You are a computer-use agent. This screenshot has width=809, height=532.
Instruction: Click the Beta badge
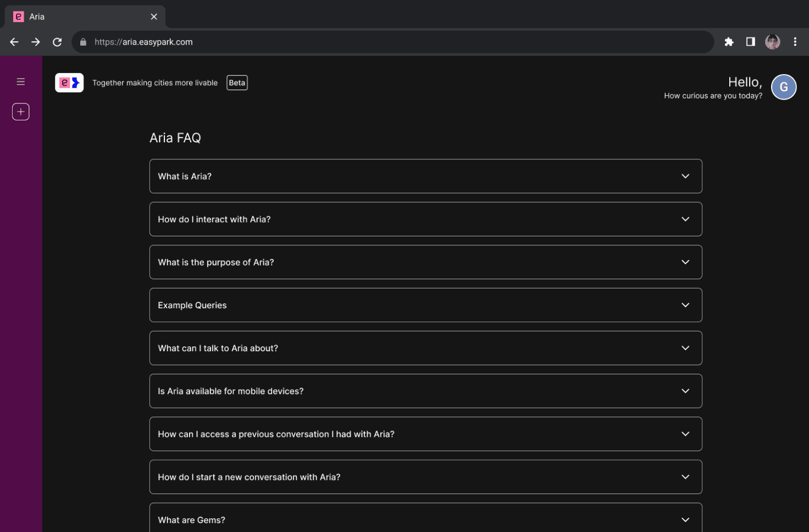237,83
